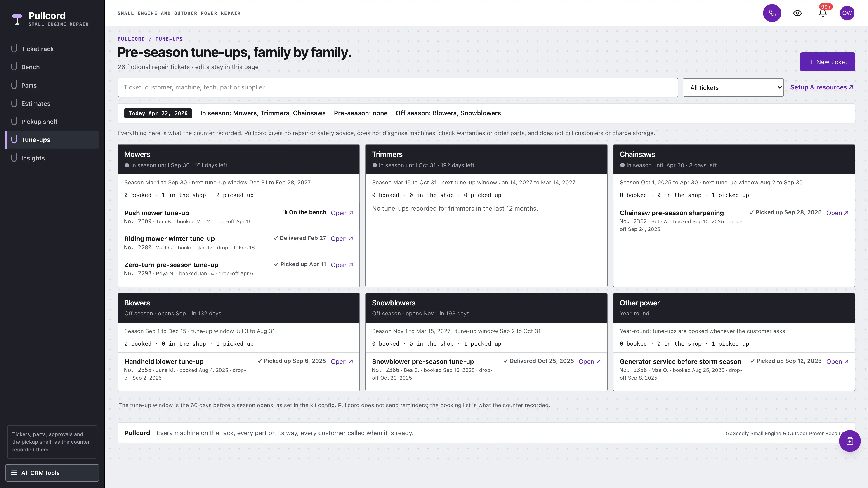The image size is (868, 488).
Task: Click the On the bench status label
Action: [304, 212]
